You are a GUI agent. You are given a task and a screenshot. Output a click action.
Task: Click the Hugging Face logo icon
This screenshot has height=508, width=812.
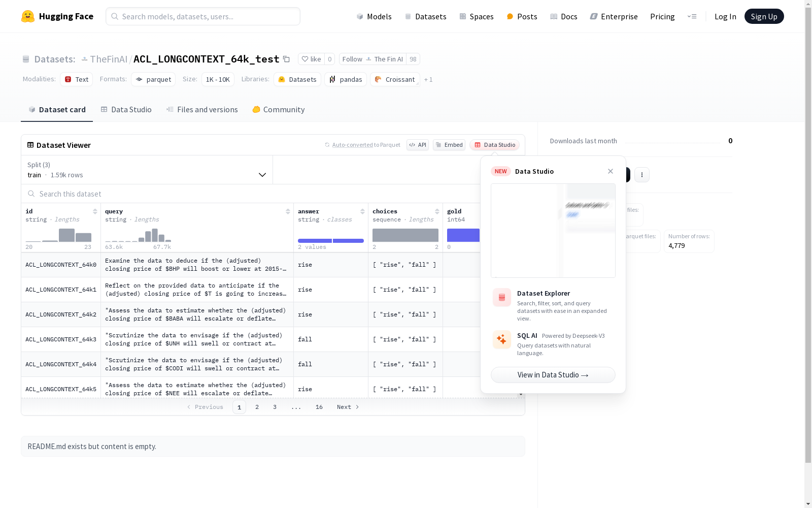[x=28, y=16]
